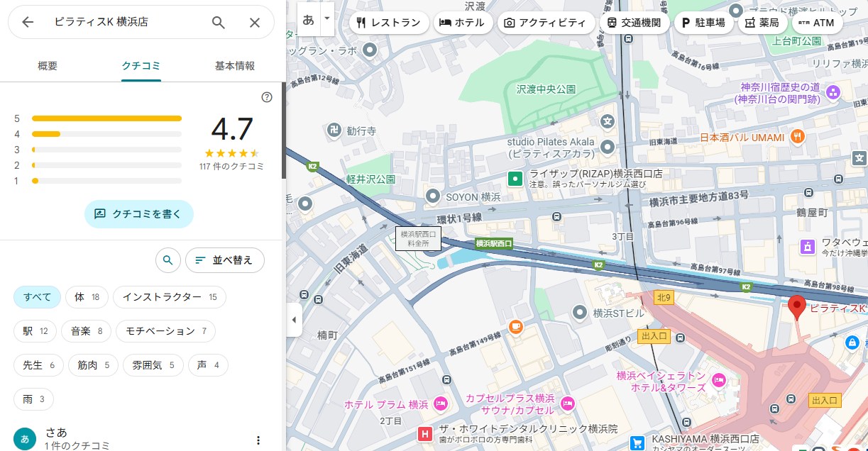Open the 並べ替え sort dropdown
868x451 pixels.
[224, 260]
